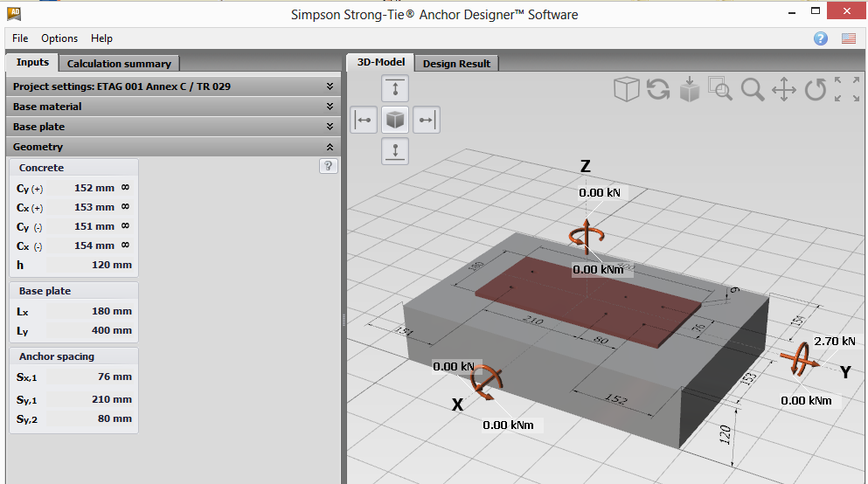Viewport: 868px width, 484px height.
Task: Toggle infinite edge distance for Cy (-)
Action: coord(126,226)
